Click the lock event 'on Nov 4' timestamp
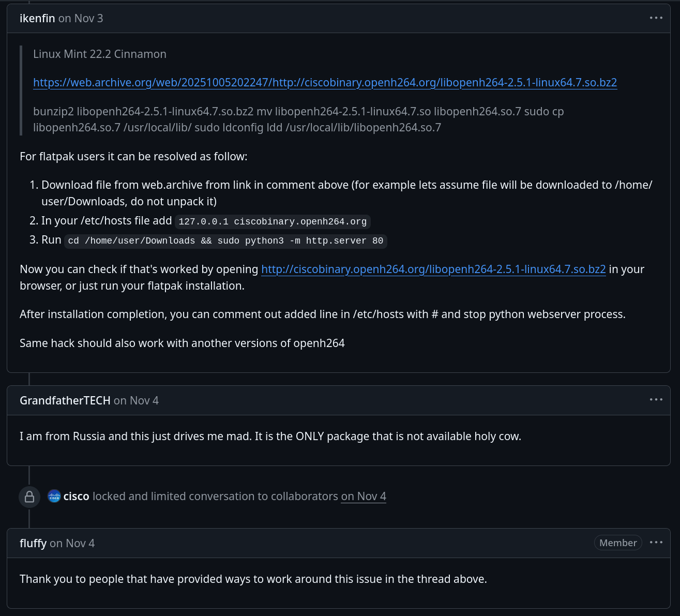This screenshot has width=680, height=616. pyautogui.click(x=364, y=497)
